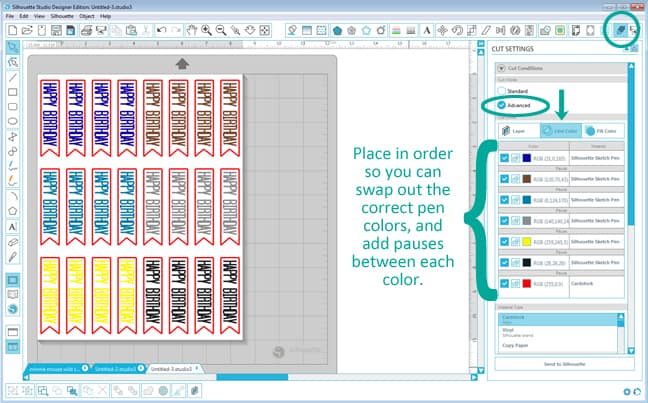Click the yellow color swatch
Viewport: 648px width, 403px height.
pos(526,241)
